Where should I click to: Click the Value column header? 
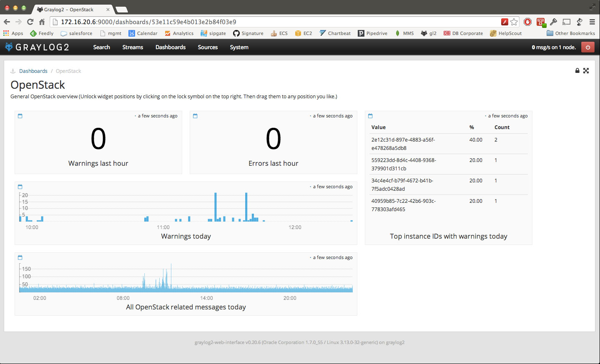(379, 127)
